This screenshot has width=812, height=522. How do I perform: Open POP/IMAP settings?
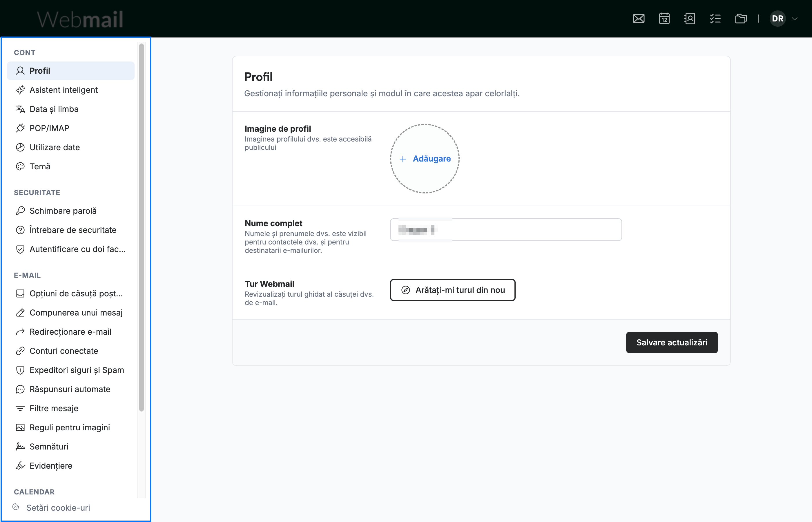click(x=71, y=128)
